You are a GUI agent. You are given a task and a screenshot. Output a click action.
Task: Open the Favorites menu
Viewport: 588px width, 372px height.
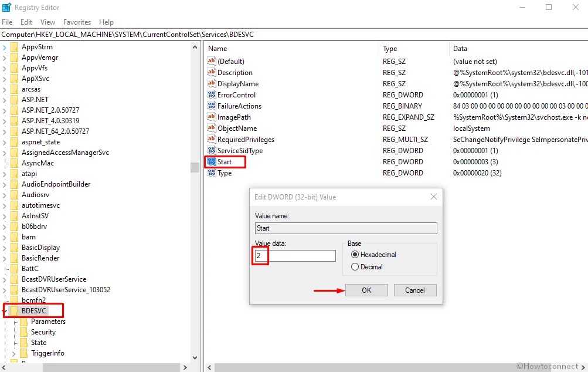pyautogui.click(x=77, y=22)
